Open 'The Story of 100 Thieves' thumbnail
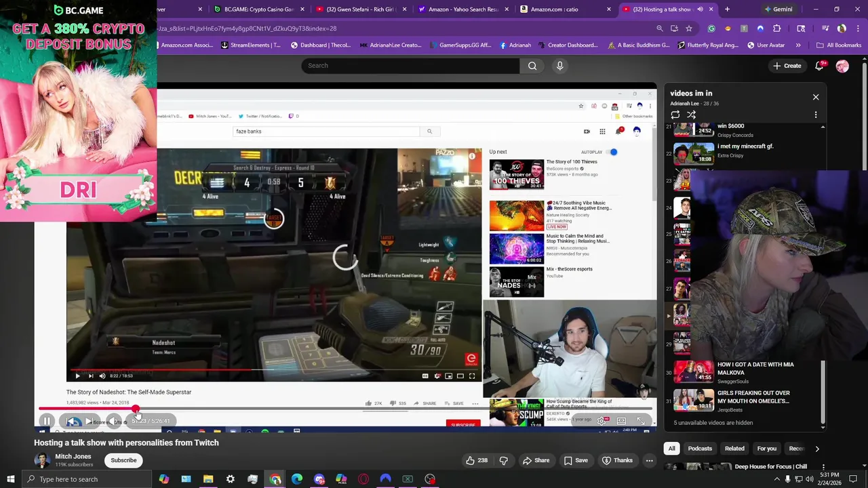Screen dimensions: 868x488 (x=517, y=175)
